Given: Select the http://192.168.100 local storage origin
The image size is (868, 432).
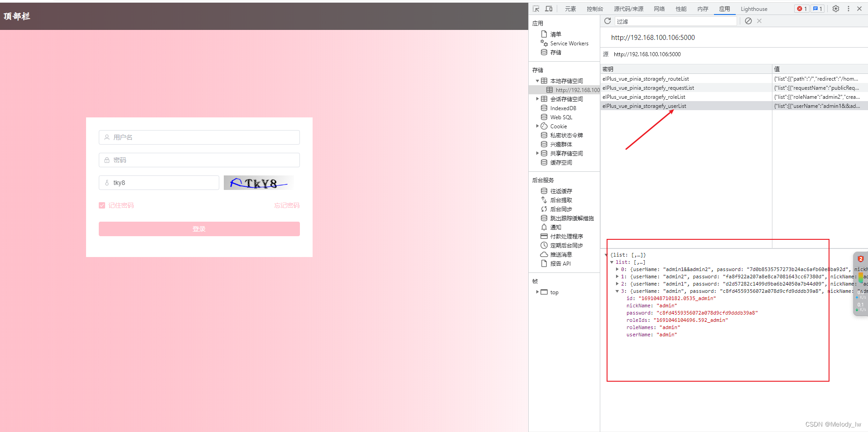Looking at the screenshot, I should [x=573, y=90].
